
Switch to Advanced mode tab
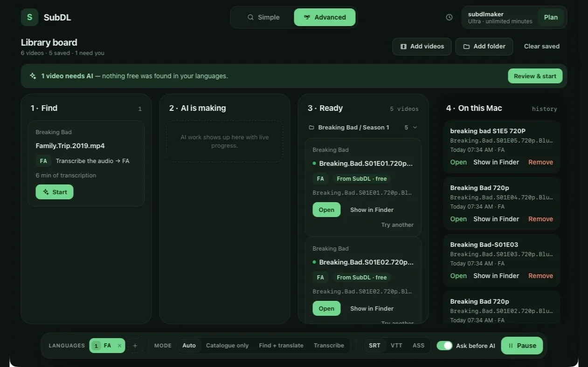(x=325, y=17)
